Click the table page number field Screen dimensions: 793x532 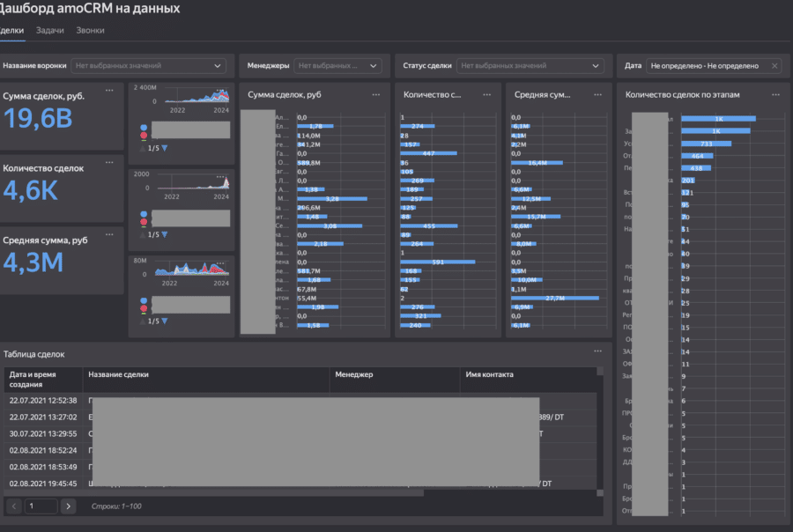pos(41,506)
